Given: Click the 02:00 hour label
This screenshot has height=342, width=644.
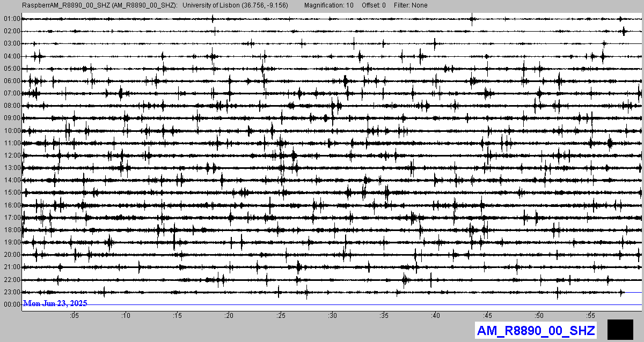Looking at the screenshot, I should pos(12,31).
